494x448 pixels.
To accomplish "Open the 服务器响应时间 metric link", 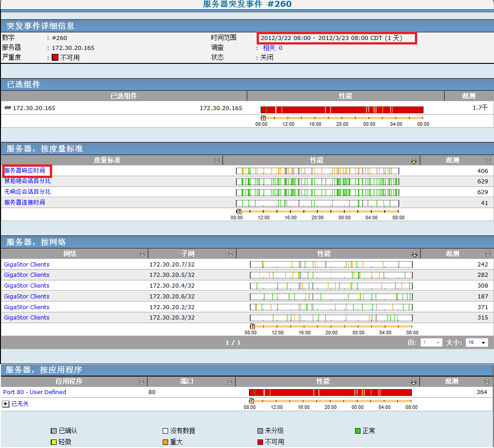I will click(x=25, y=171).
